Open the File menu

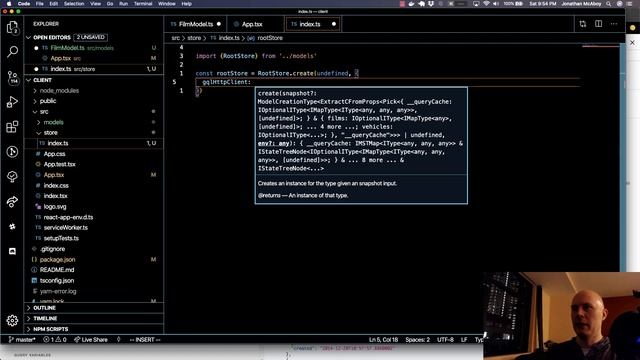pos(40,4)
